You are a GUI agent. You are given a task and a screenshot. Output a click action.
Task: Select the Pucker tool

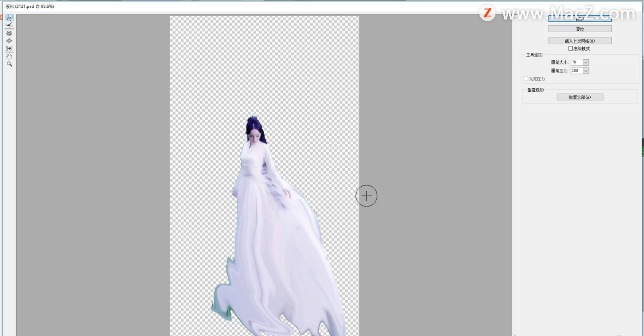click(9, 33)
